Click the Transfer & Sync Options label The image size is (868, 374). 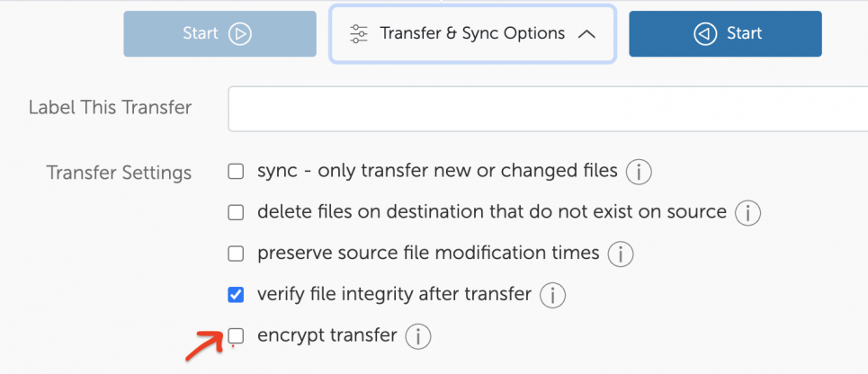tap(472, 34)
